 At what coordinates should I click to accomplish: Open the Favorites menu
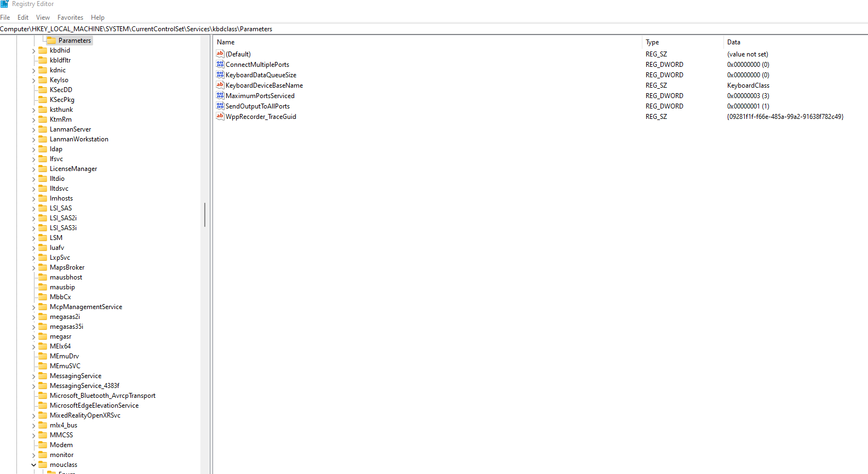[70, 18]
